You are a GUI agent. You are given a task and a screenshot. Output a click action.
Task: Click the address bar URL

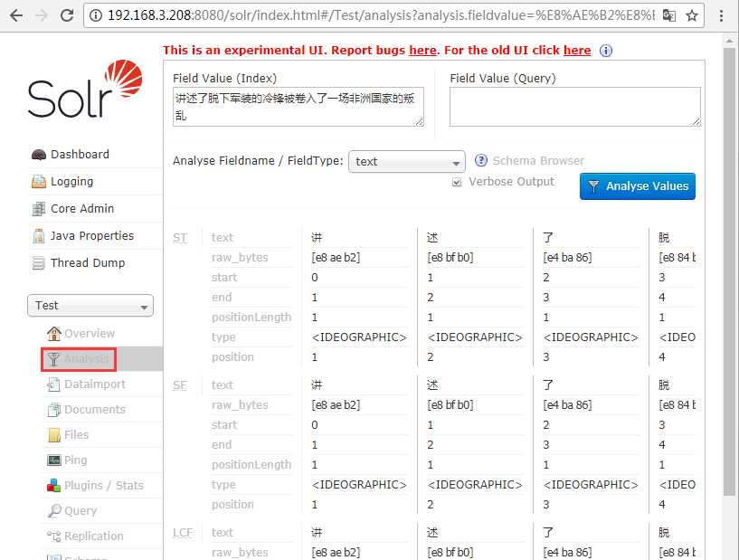381,15
